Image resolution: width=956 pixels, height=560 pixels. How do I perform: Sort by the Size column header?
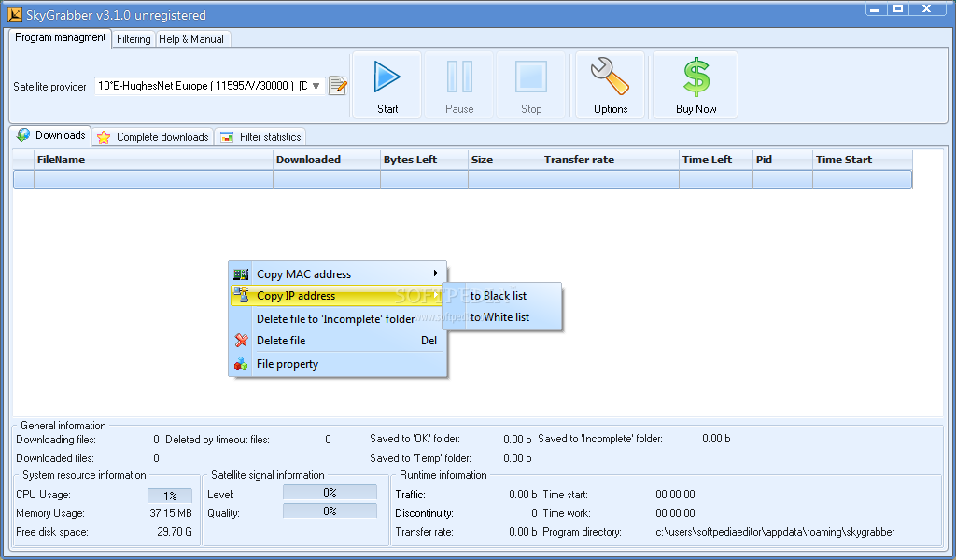[504, 160]
